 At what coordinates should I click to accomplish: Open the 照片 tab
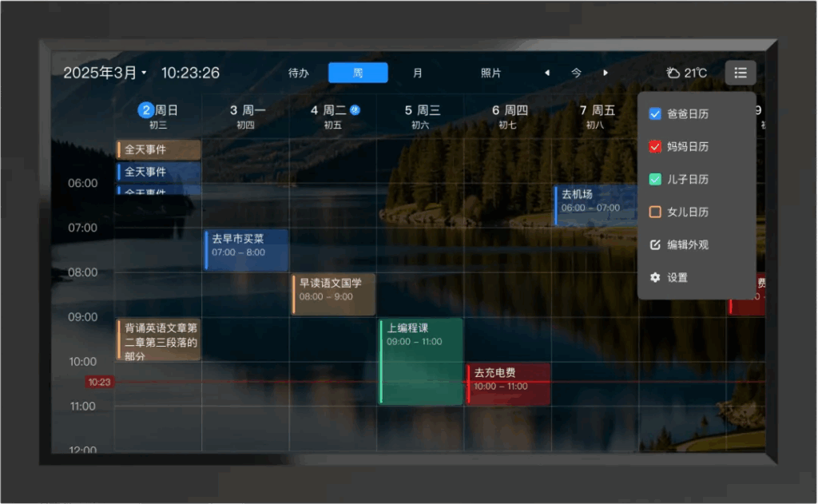coord(490,73)
